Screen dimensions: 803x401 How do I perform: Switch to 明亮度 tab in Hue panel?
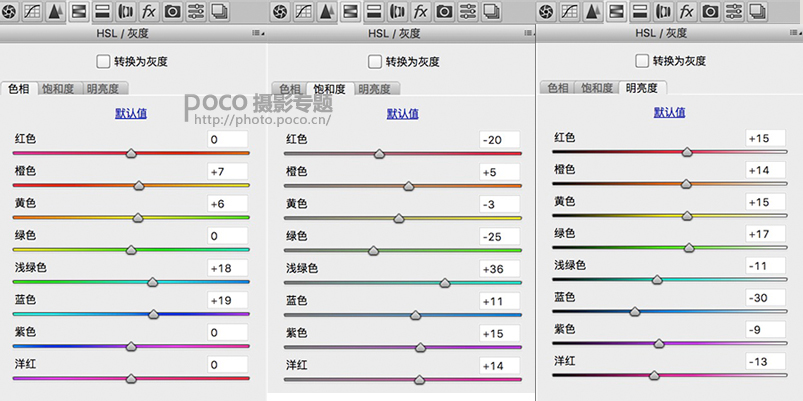point(102,89)
